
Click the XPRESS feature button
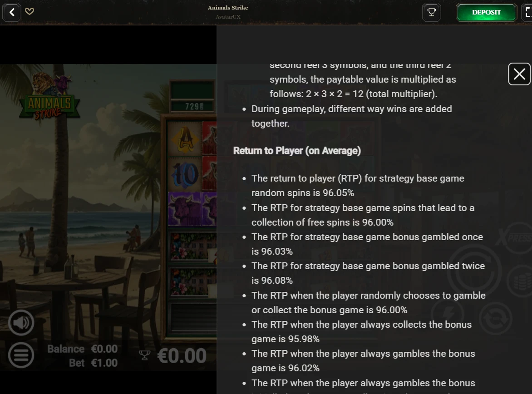point(517,238)
